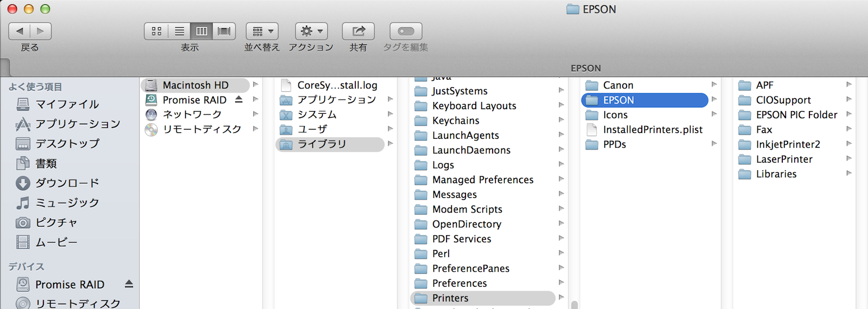Go forward with the right arrow button
Viewport: 868px width, 309px height.
(x=41, y=31)
